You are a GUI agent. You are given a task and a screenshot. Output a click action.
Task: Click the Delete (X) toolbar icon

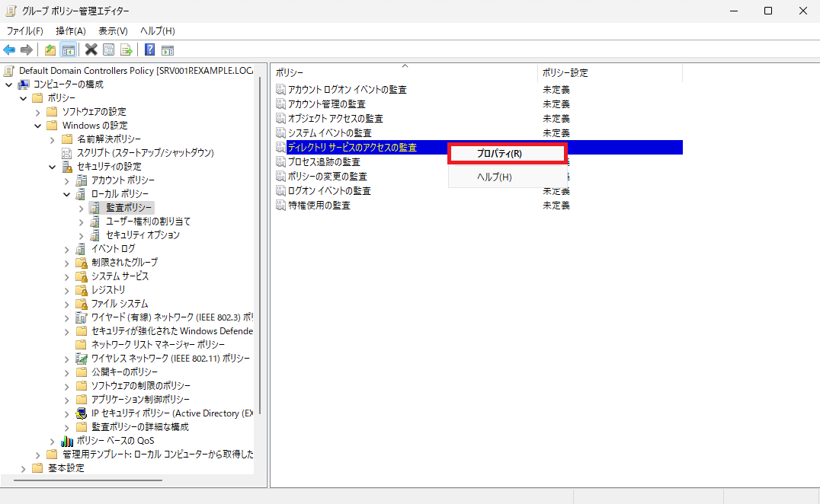91,49
